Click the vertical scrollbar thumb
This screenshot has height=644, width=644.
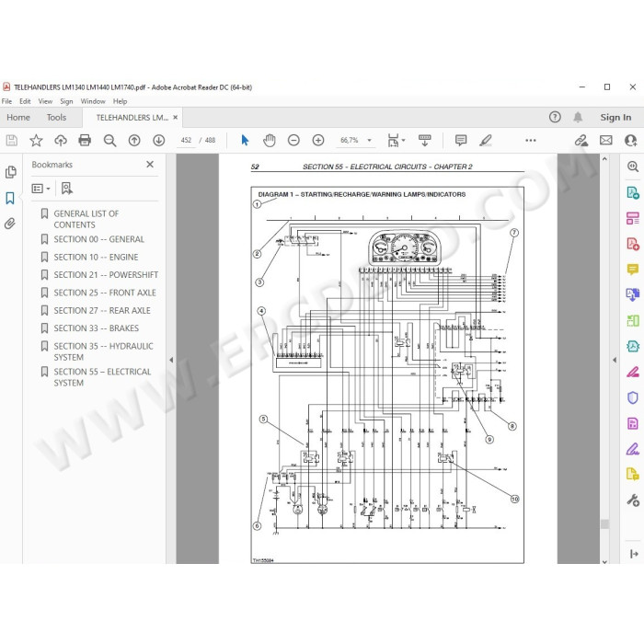(x=604, y=524)
